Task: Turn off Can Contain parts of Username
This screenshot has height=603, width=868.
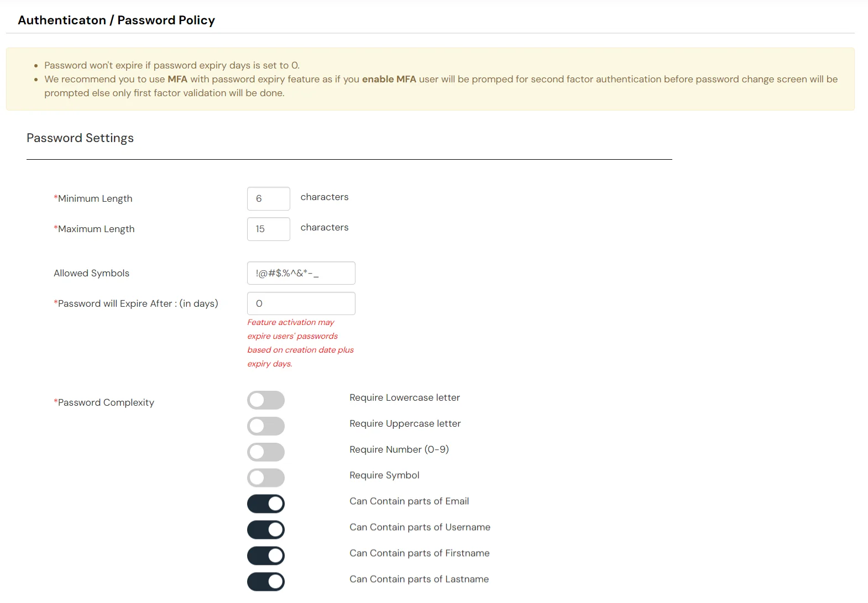Action: pos(266,530)
